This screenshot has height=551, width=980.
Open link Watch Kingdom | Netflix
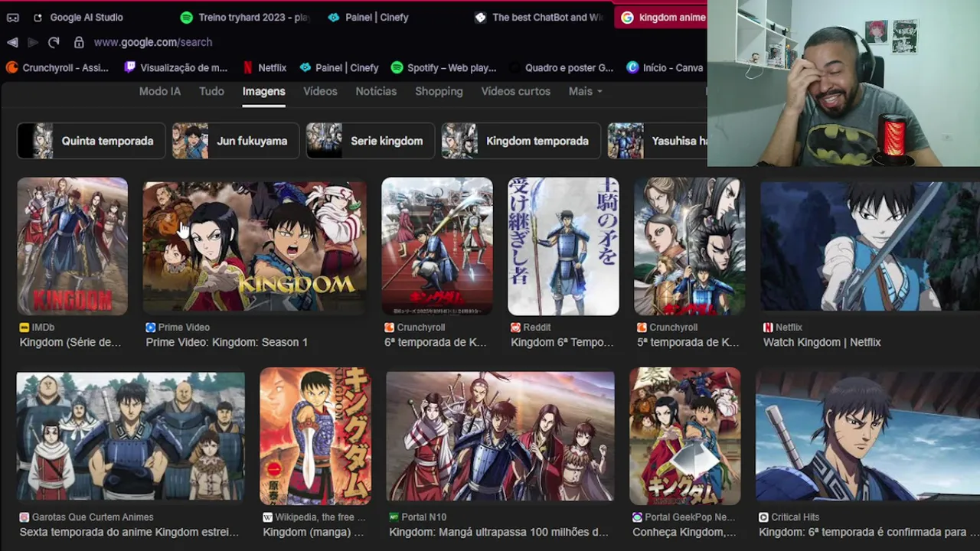click(822, 342)
